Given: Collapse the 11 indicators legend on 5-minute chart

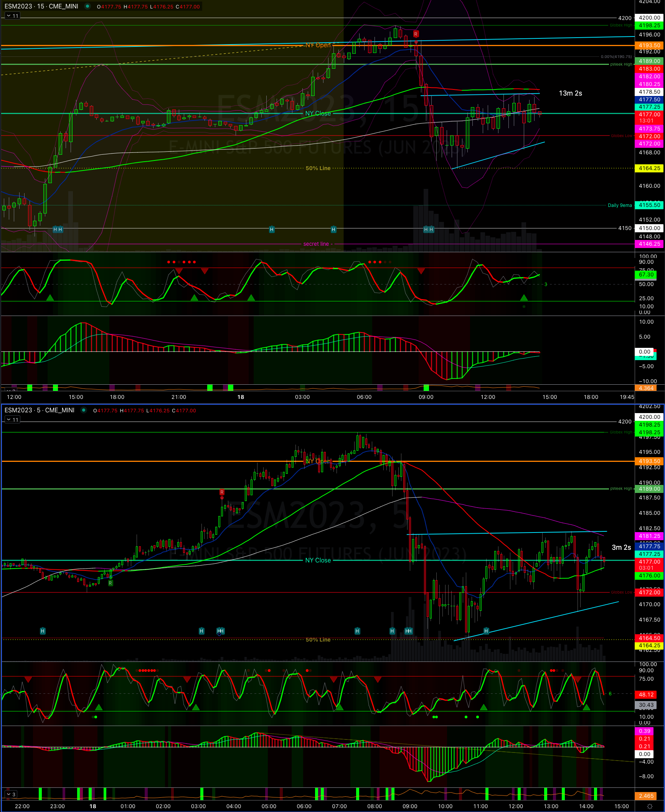Looking at the screenshot, I should 12,420.
